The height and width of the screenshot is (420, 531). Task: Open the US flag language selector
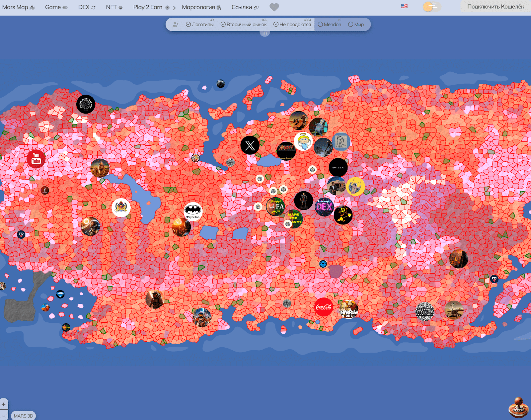click(404, 6)
